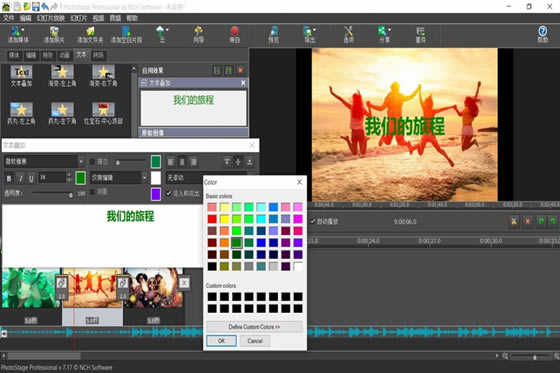Select the green-tinted first slide thumbnail
Viewport: 560px width, 373px height.
31,288
